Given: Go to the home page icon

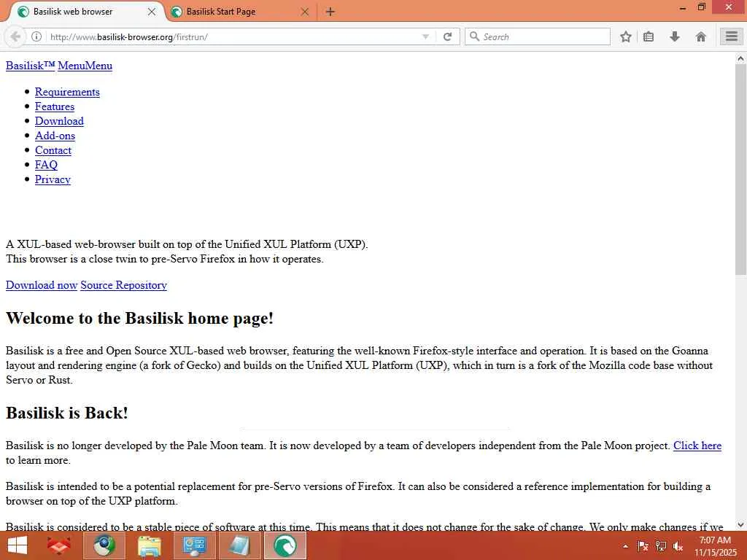Looking at the screenshot, I should tap(700, 36).
